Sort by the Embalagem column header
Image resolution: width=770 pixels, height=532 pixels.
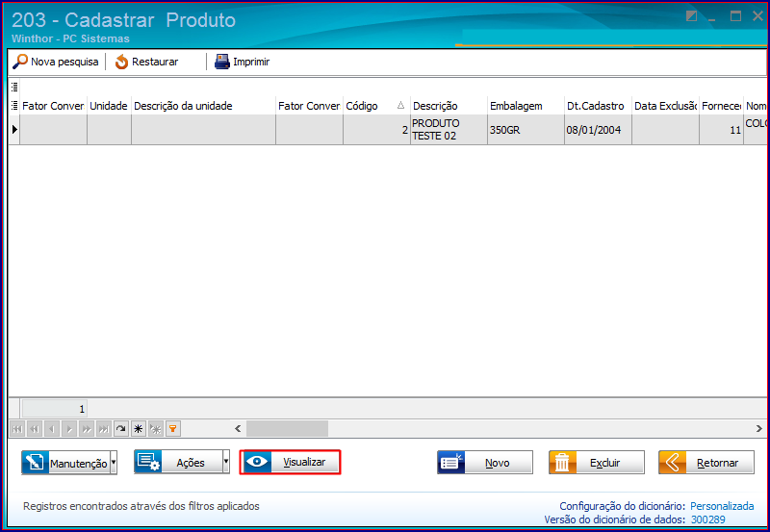click(x=526, y=106)
